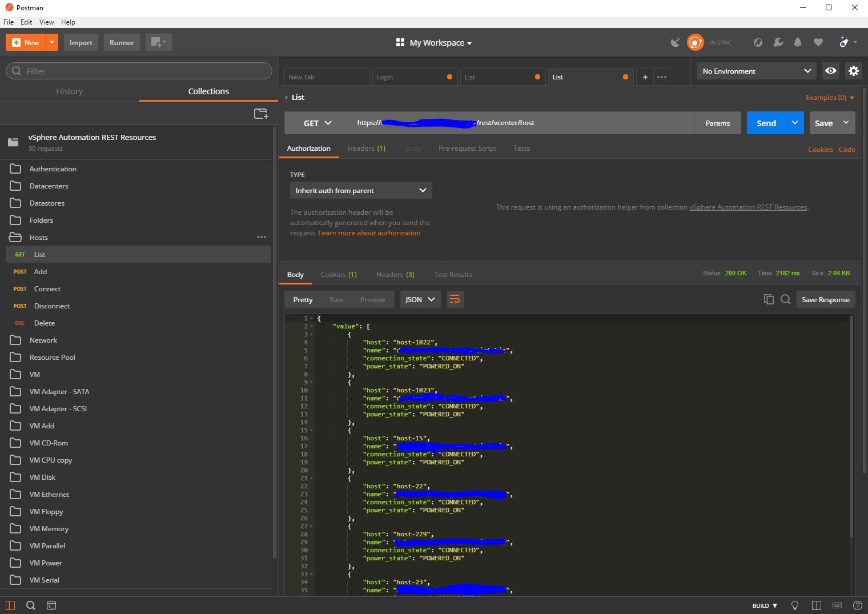
Task: Open Postman settings via the wrench icon
Action: point(778,42)
